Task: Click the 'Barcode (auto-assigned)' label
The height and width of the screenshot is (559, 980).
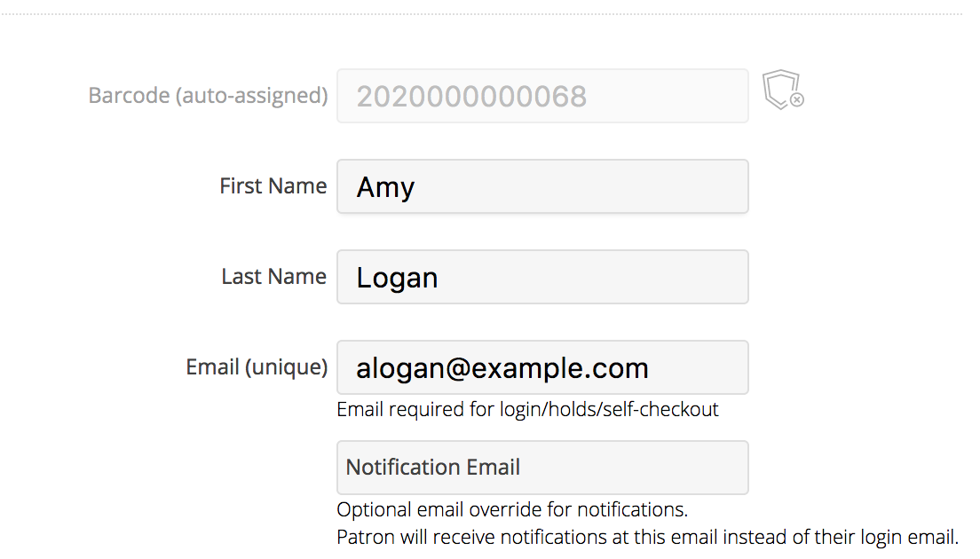Action: (x=208, y=95)
